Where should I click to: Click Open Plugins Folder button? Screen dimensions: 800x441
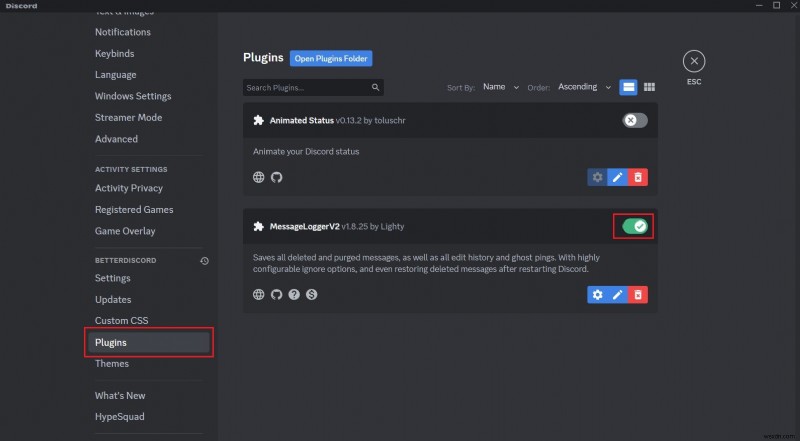point(331,58)
